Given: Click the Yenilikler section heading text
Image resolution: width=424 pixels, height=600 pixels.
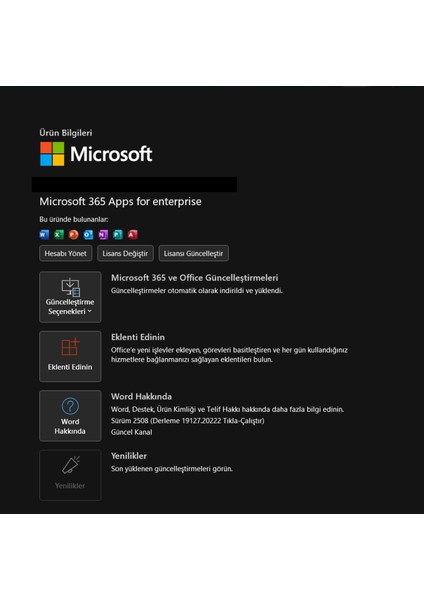Looking at the screenshot, I should pos(129,456).
